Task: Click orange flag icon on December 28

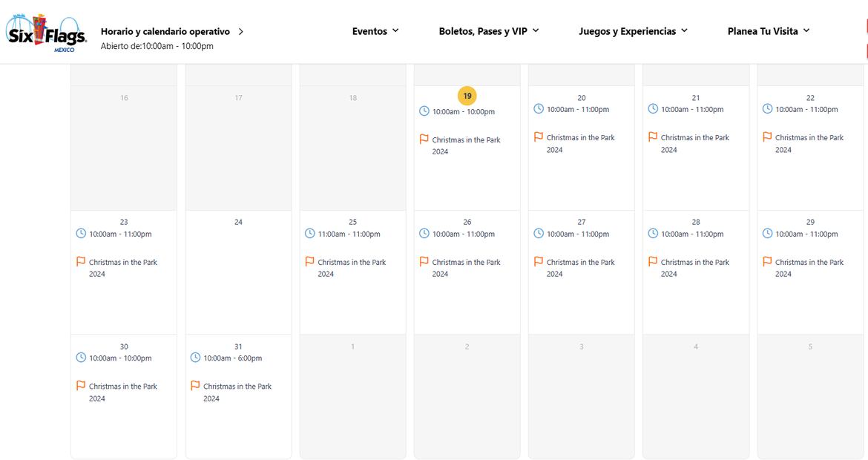Action: coord(653,262)
